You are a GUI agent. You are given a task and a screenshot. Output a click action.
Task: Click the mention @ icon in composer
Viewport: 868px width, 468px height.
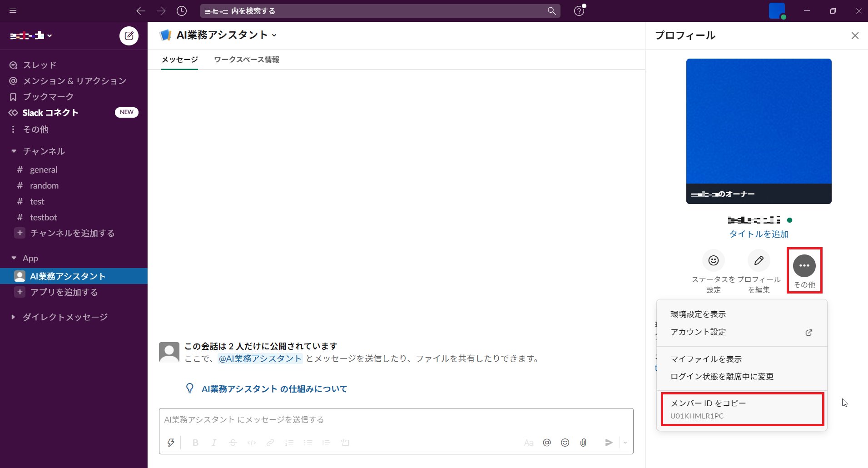pos(547,443)
